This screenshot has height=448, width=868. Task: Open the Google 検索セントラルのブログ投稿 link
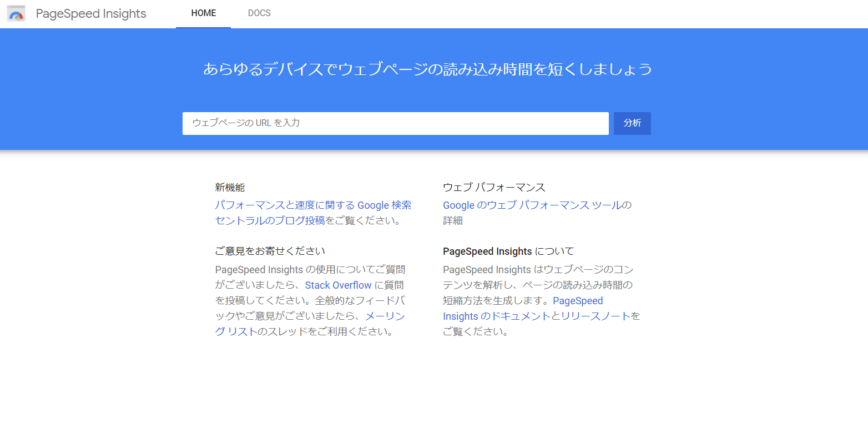313,205
